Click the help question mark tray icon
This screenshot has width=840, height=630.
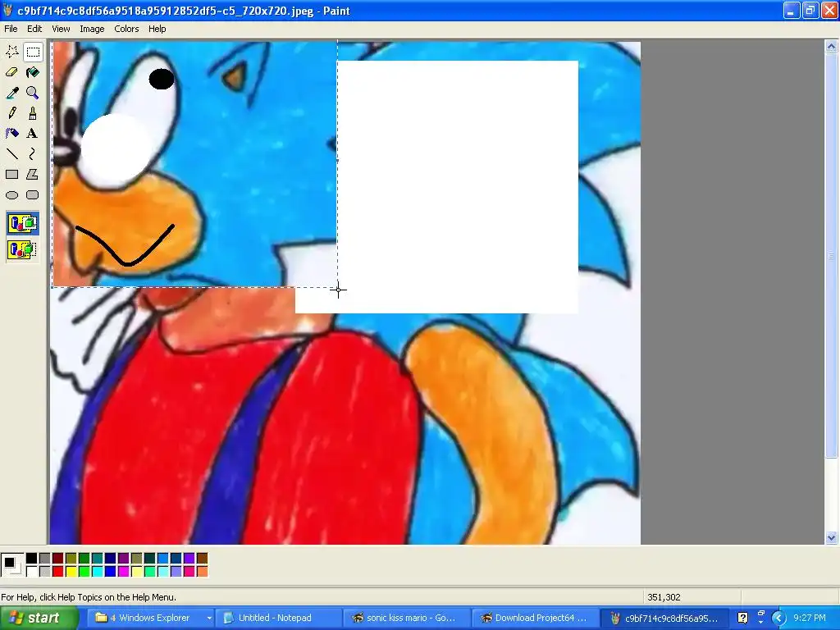[742, 618]
